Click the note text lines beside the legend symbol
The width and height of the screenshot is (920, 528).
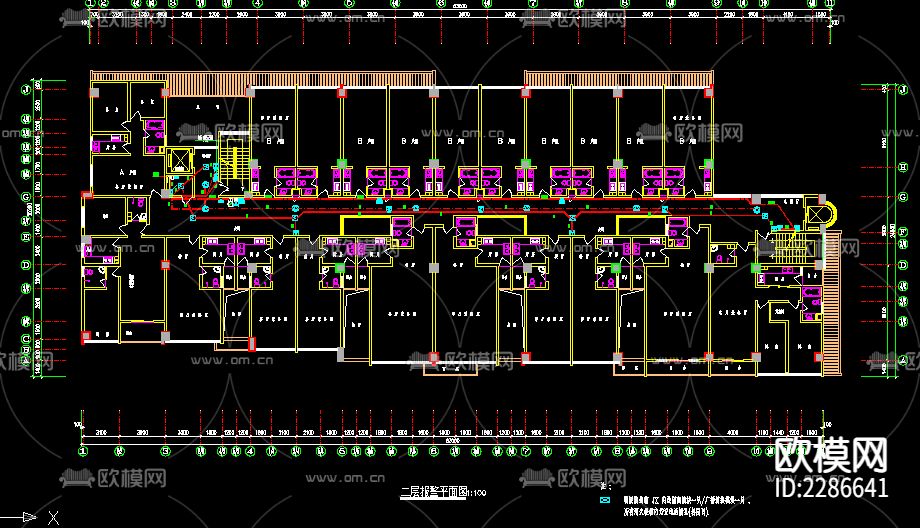[688, 506]
